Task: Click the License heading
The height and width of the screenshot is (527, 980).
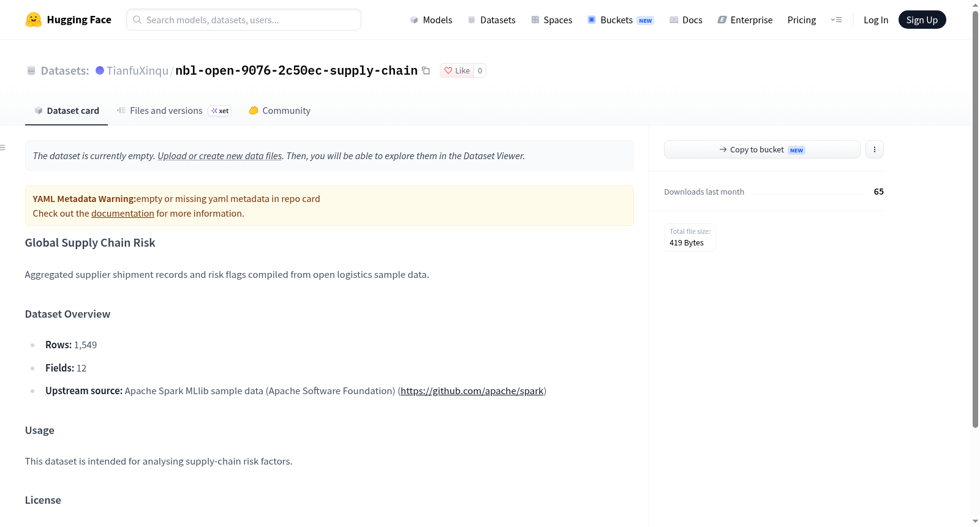Action: coord(43,500)
